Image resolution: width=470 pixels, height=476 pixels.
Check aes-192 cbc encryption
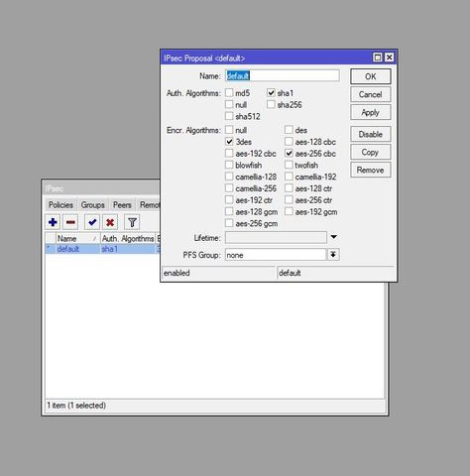(229, 153)
